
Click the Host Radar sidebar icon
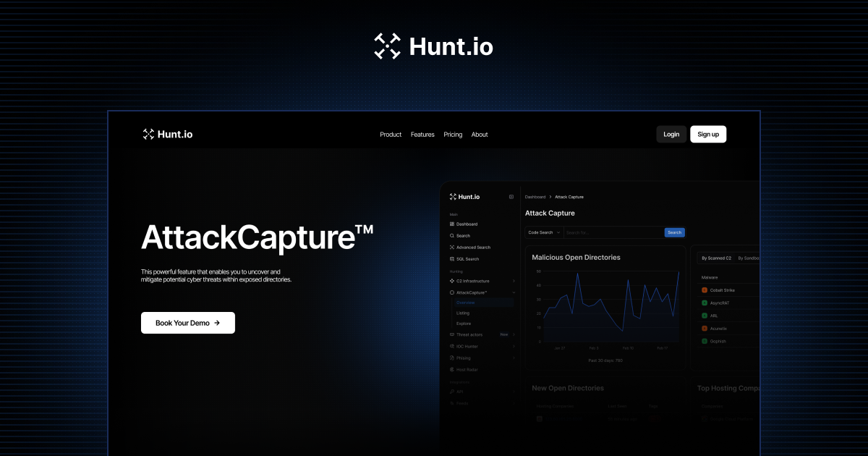pyautogui.click(x=451, y=369)
